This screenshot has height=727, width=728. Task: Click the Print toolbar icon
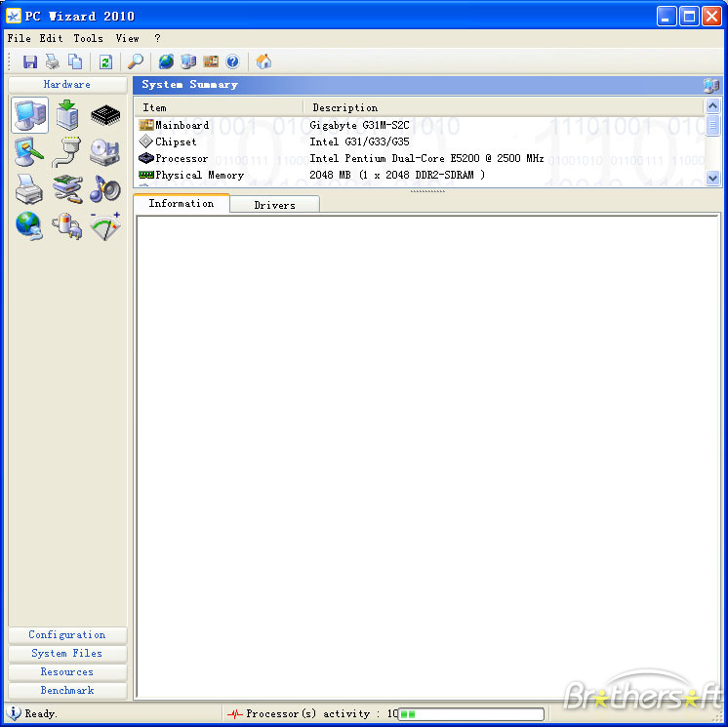coord(52,61)
